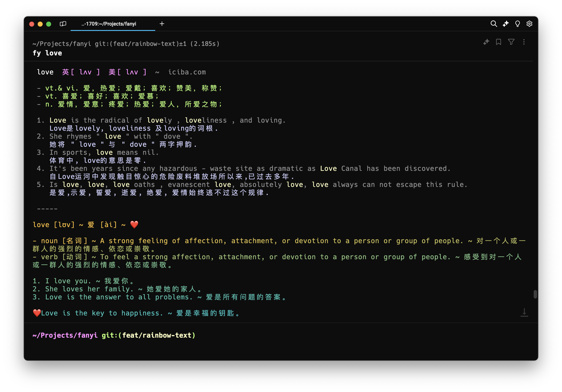Click the lightbulb resource center icon
The image size is (562, 392).
[x=517, y=24]
